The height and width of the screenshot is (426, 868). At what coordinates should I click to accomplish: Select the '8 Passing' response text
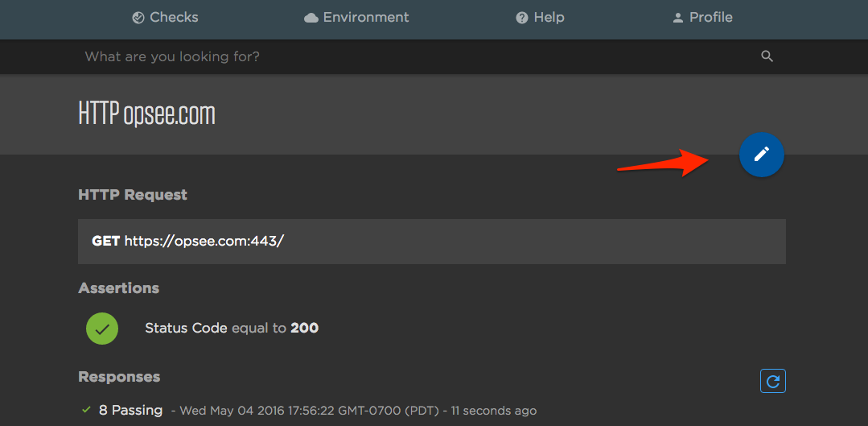pos(130,410)
